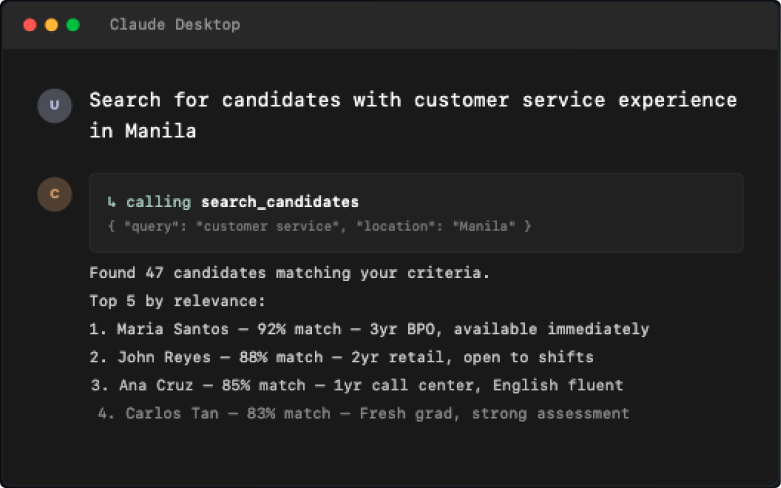
Task: Select the Maria Santos candidate result
Action: point(369,329)
